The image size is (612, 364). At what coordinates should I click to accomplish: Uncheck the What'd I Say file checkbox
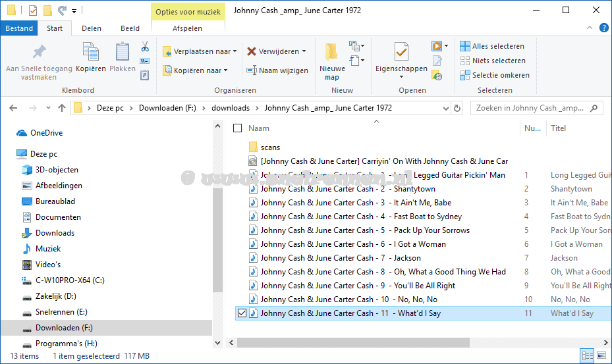coord(242,313)
